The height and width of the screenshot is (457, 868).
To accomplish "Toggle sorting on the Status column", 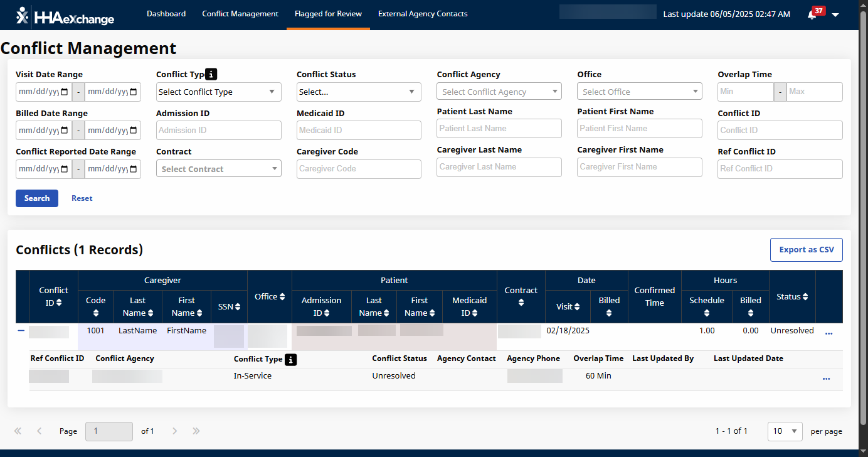I will (805, 297).
